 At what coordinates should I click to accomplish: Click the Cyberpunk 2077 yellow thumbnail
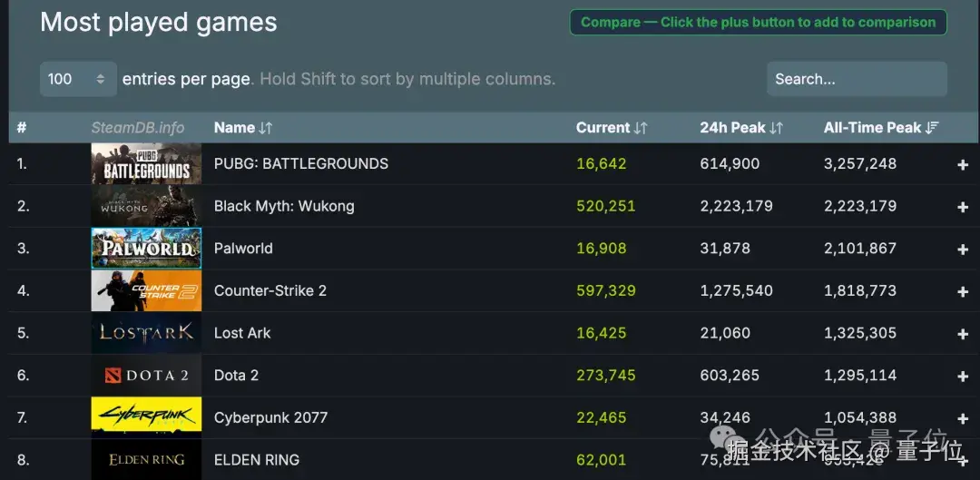pyautogui.click(x=146, y=417)
